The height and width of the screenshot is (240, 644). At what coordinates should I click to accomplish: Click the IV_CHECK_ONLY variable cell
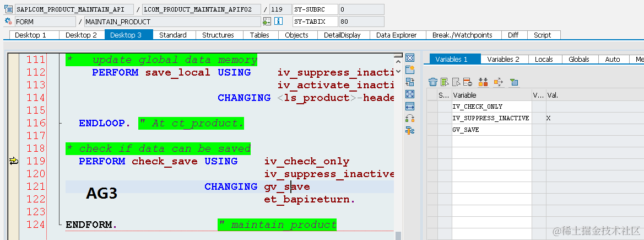[x=491, y=106]
